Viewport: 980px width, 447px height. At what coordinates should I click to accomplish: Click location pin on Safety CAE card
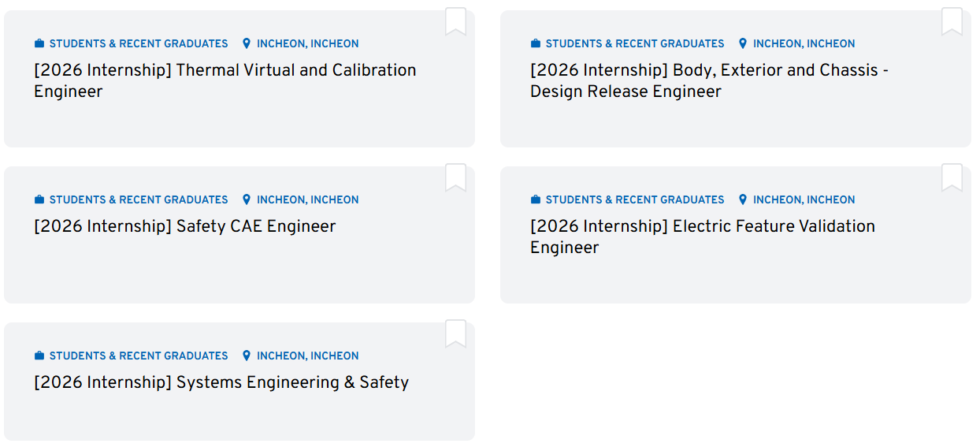[247, 200]
